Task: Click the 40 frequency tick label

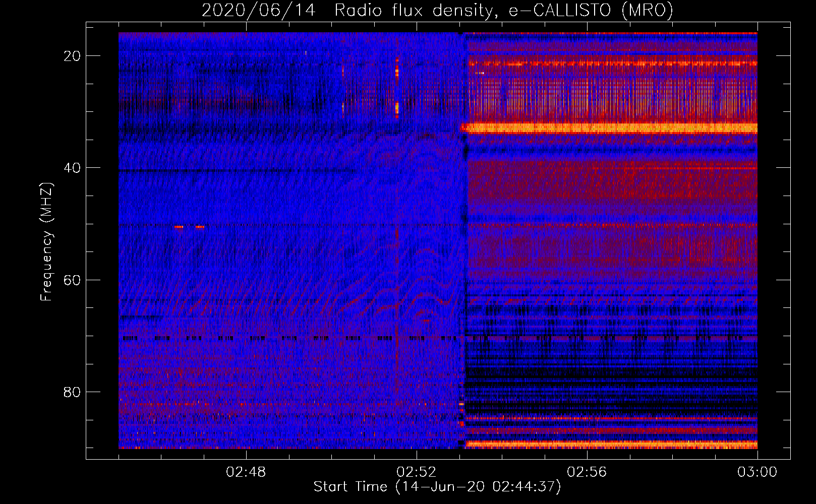Action: (72, 168)
